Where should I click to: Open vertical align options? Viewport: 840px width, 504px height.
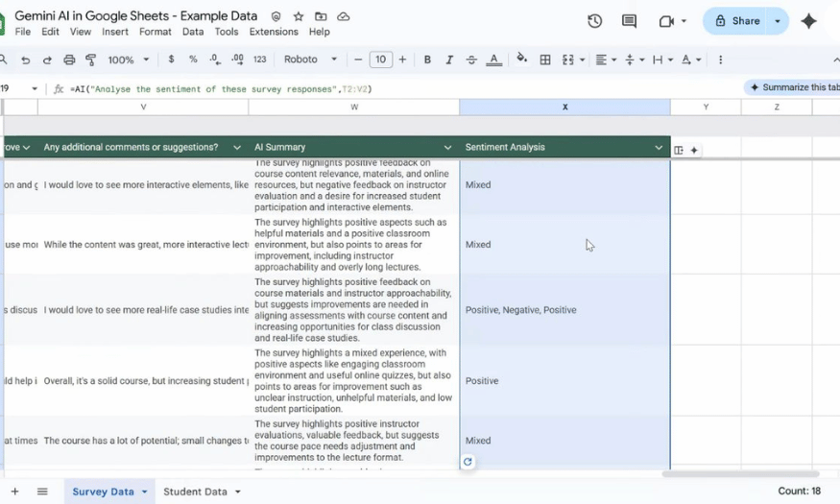[x=635, y=60]
